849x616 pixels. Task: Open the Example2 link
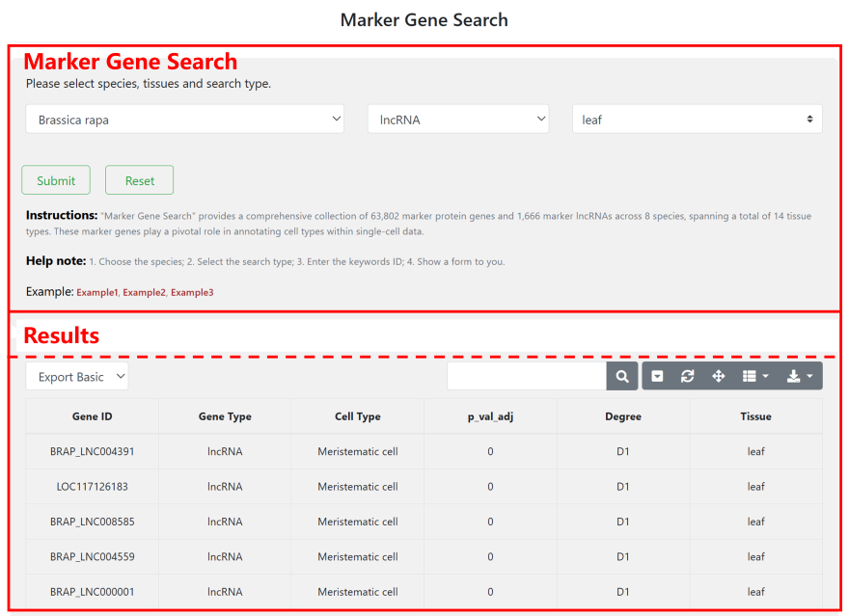tap(144, 292)
